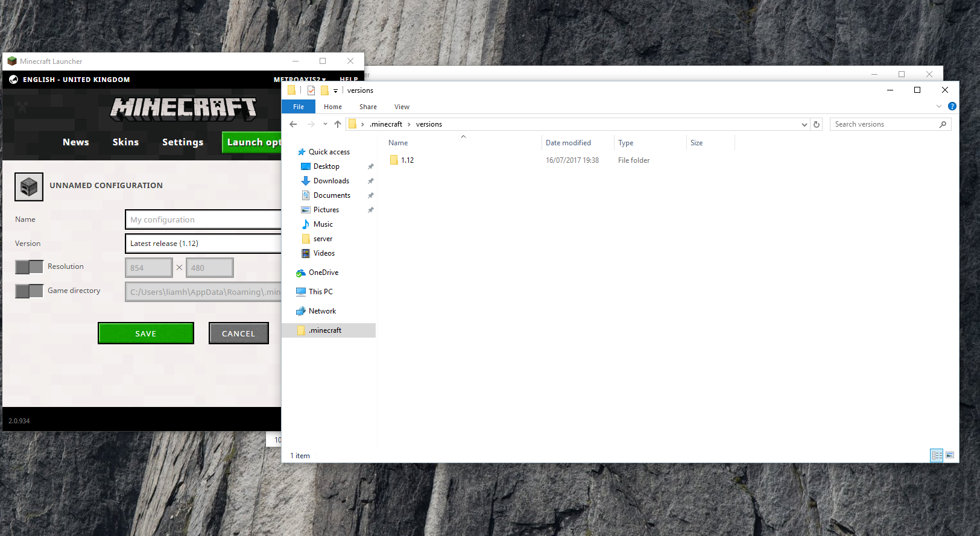980x536 pixels.
Task: Open Explorer help question mark icon
Action: [952, 106]
